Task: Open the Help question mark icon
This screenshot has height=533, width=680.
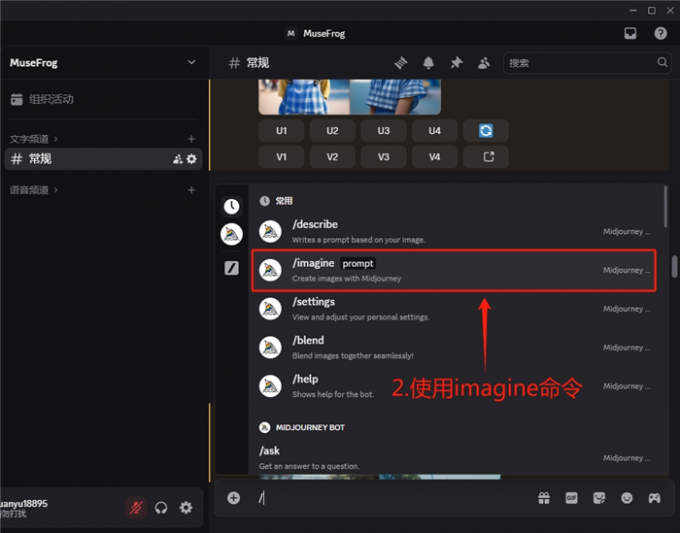Action: (660, 33)
